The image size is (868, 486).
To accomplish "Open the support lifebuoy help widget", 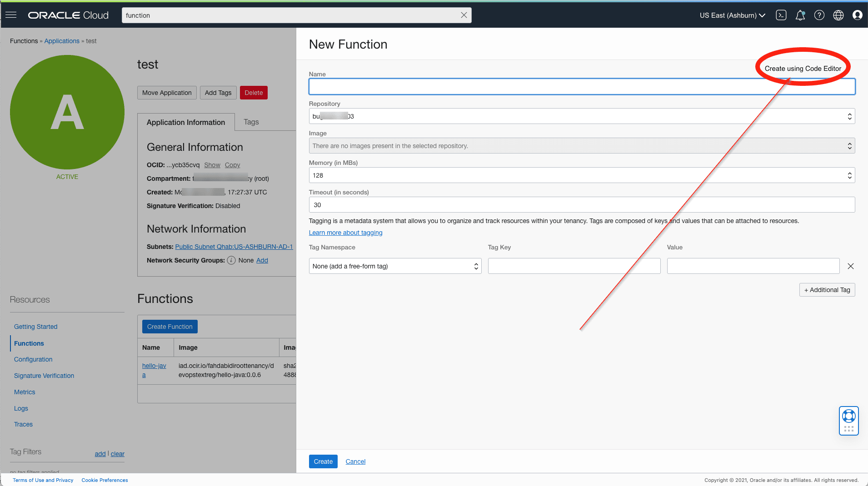I will (x=848, y=421).
